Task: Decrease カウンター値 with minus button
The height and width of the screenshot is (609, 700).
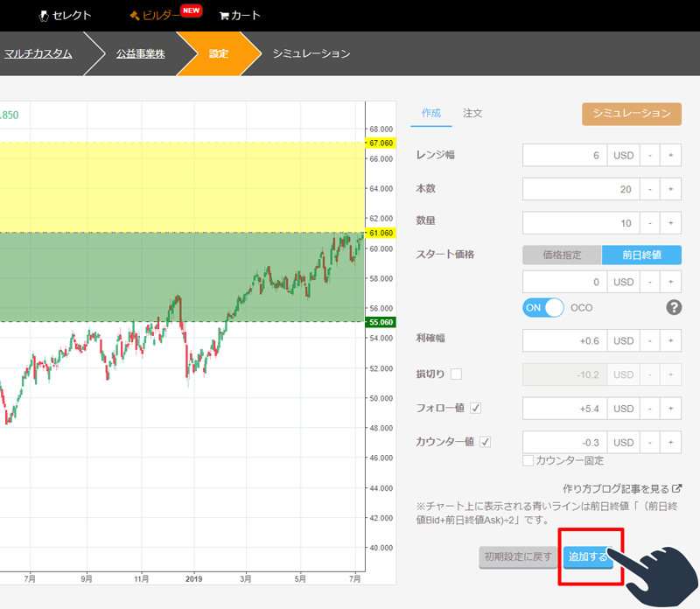Action: click(650, 443)
